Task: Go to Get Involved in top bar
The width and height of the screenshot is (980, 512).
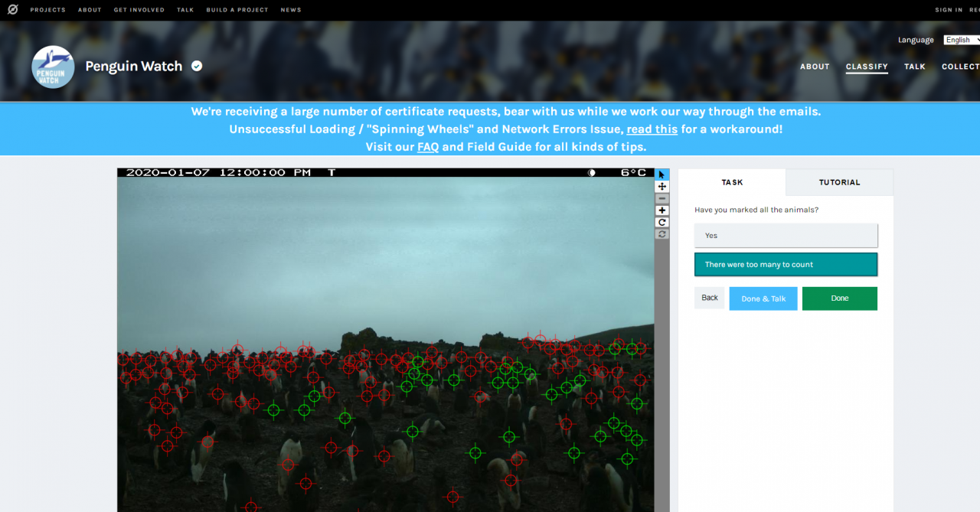Action: coord(139,10)
